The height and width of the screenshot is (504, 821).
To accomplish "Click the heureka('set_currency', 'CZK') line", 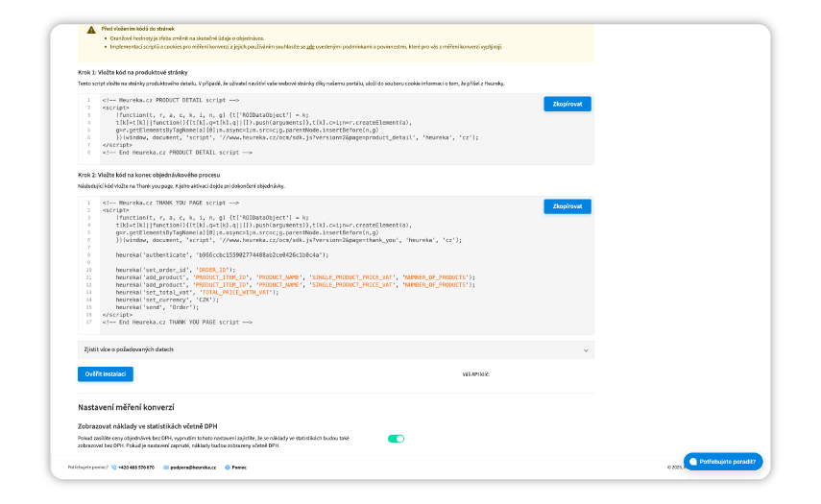I will click(167, 300).
